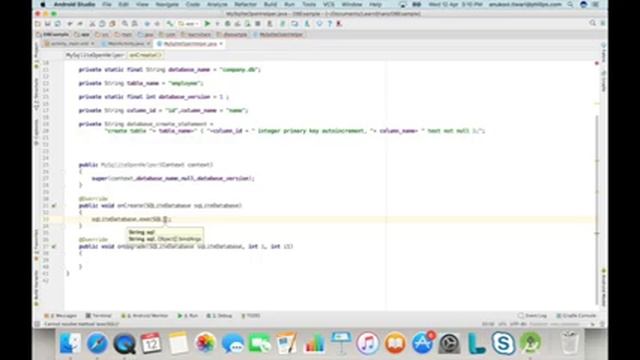Click the Cut scissors icon

click(x=92, y=24)
